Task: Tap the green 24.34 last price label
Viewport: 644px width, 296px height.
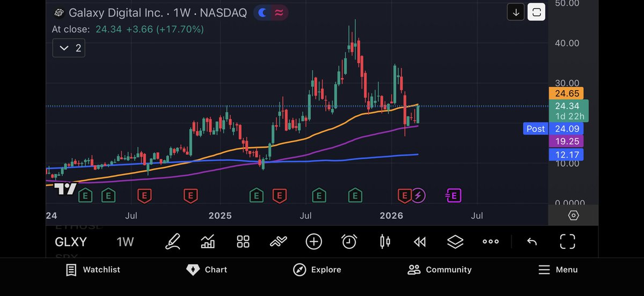Action: [570, 110]
